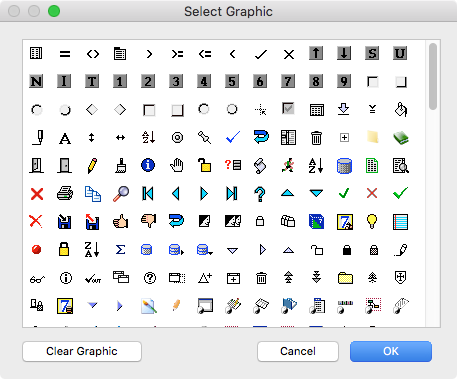Select the blue check mark graphic
457x379 pixels.
[x=233, y=137]
